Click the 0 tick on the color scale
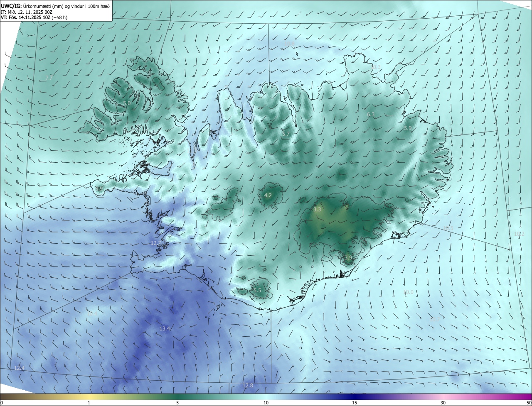Viewport: 532px width, 406px height. pos(2,403)
